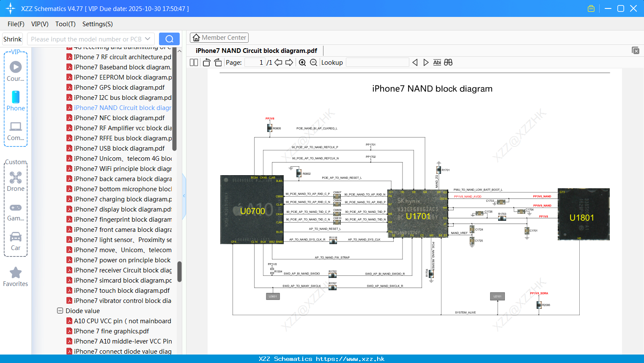Viewport: 644px width, 363px height.
Task: Open iPhone7 GPS block diagram.pdf
Action: click(x=115, y=88)
